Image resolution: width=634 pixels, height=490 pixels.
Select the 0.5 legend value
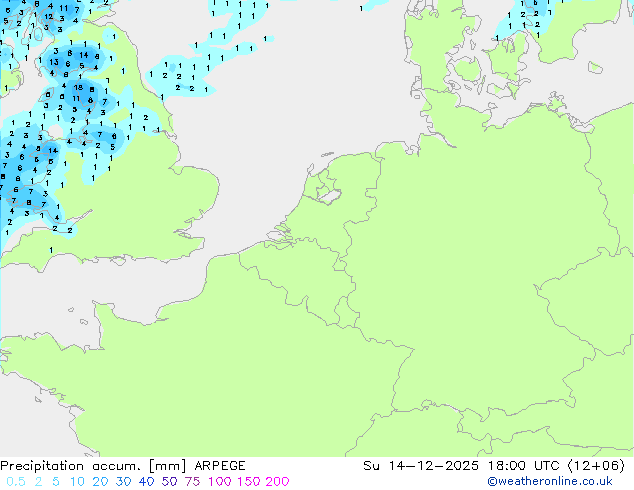16,482
